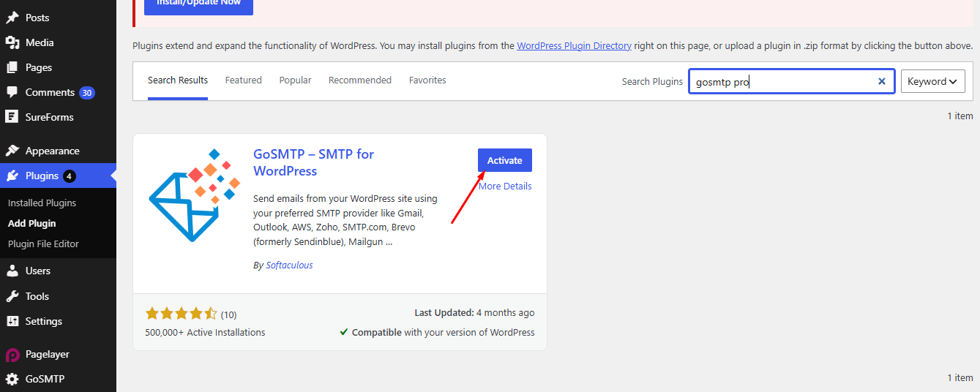Image resolution: width=980 pixels, height=392 pixels.
Task: Click the Pagelayer menu label
Action: click(48, 355)
